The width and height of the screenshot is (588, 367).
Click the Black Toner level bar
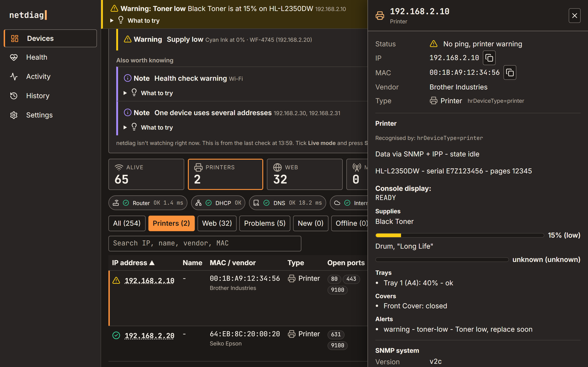click(459, 235)
